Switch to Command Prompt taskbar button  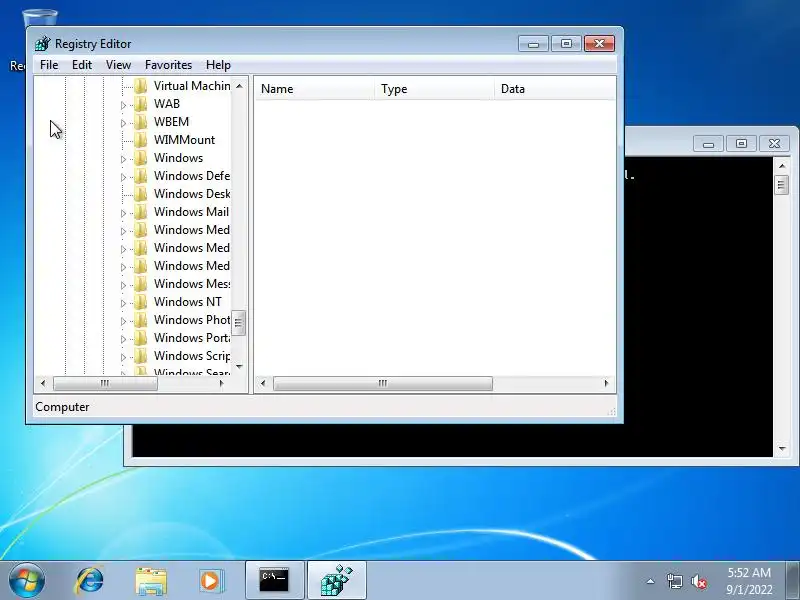274,581
